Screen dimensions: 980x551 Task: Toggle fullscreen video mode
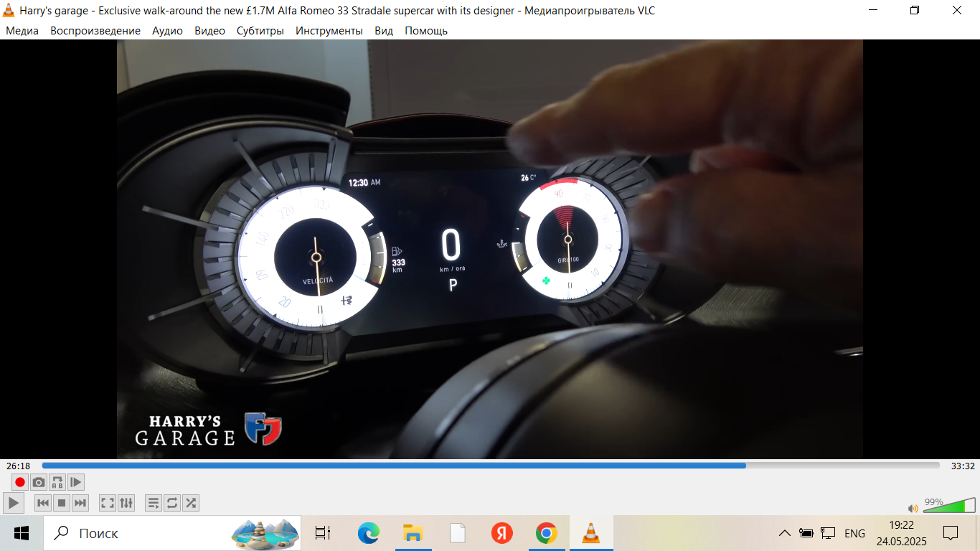pos(108,503)
